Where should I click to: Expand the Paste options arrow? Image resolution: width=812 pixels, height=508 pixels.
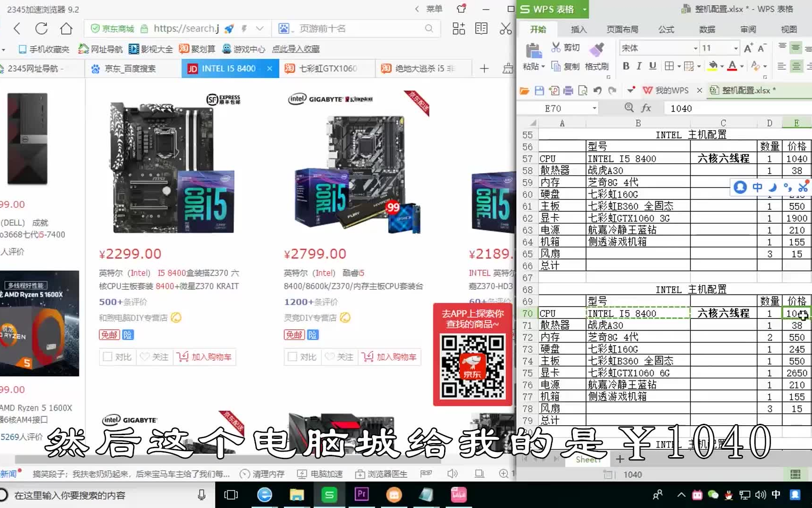click(543, 67)
